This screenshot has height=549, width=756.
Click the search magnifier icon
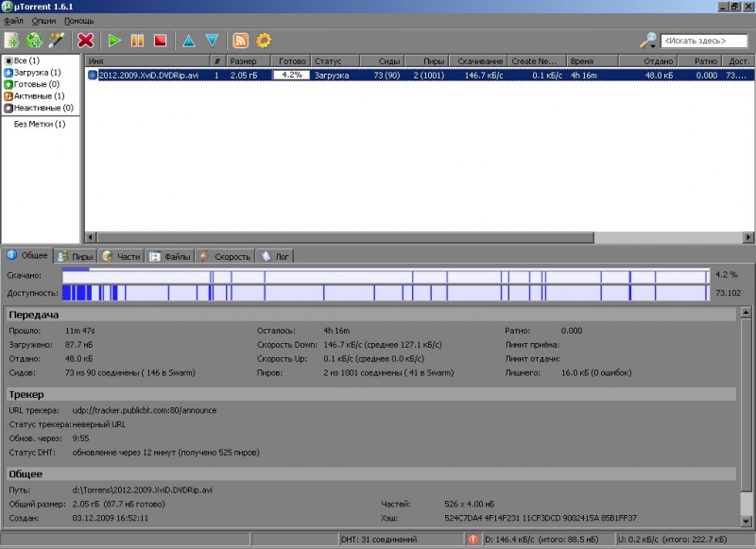pyautogui.click(x=648, y=41)
